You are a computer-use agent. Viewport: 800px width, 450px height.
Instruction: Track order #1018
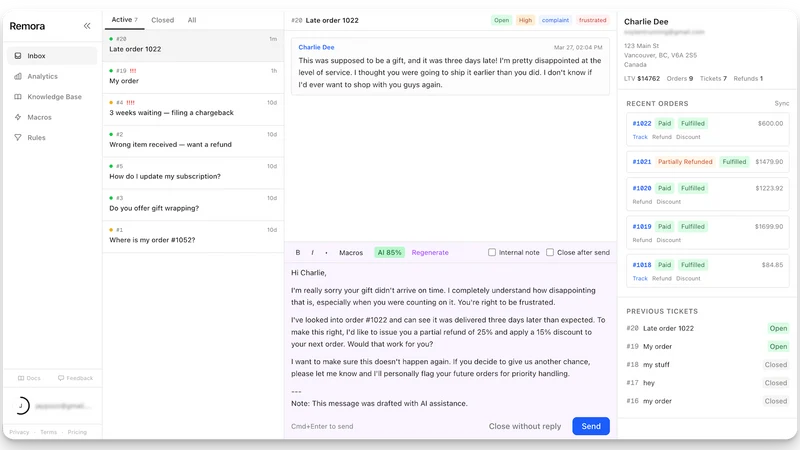[x=640, y=279]
